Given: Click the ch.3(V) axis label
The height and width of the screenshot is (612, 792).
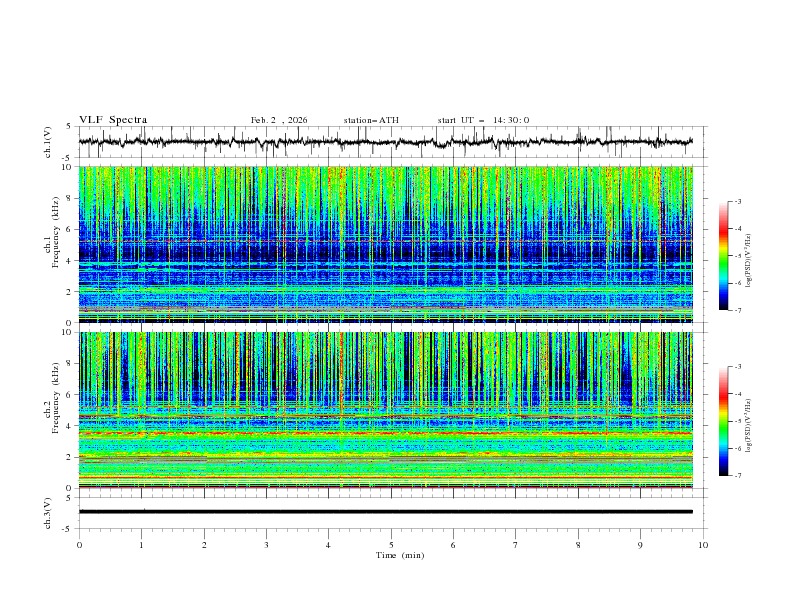Looking at the screenshot, I should [49, 511].
